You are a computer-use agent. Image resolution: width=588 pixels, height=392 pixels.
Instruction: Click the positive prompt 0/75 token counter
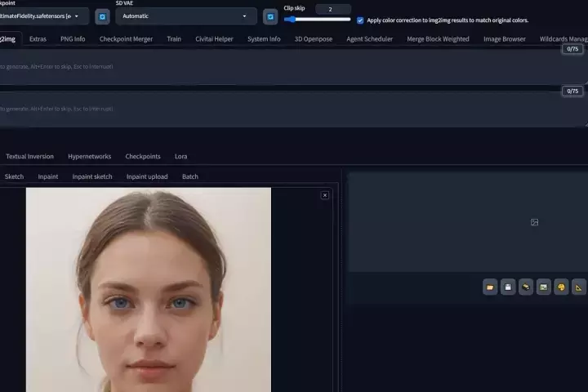coord(572,49)
